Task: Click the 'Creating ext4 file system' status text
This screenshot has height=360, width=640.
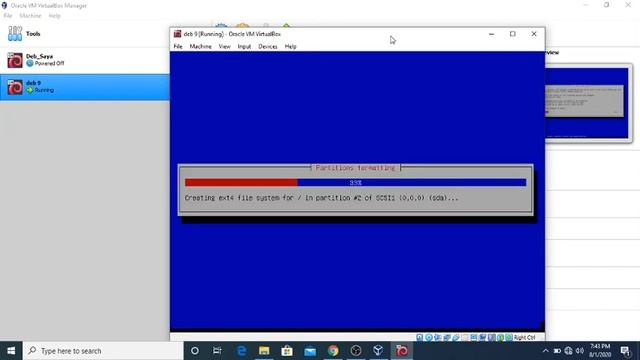Action: point(321,198)
